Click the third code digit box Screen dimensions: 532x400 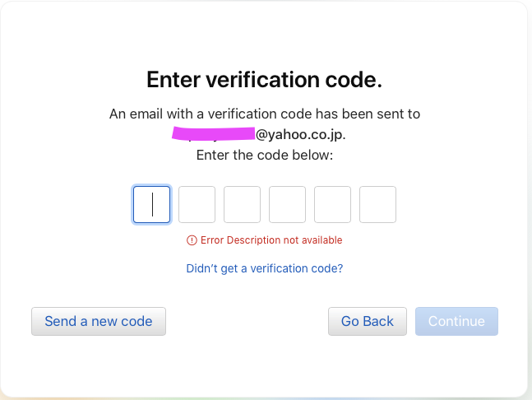pyautogui.click(x=242, y=204)
